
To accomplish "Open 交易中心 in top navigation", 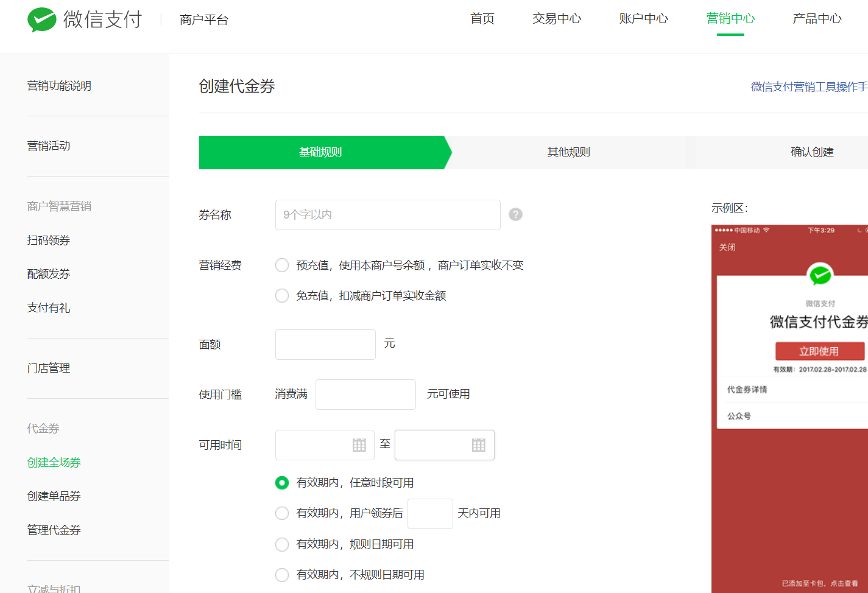I will (557, 19).
